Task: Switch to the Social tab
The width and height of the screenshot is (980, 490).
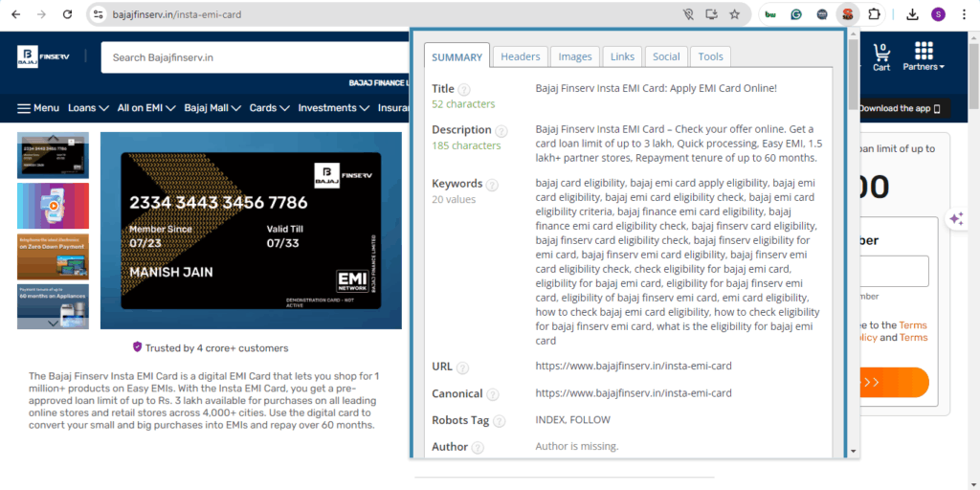Action: 666,56
